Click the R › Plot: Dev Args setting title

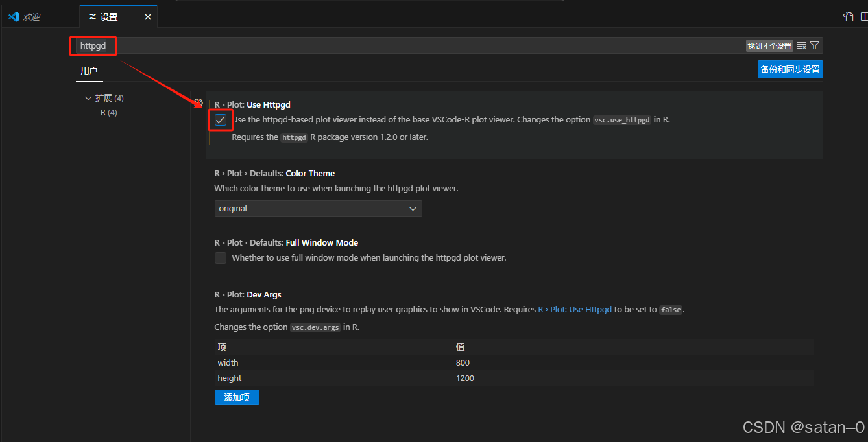point(248,295)
